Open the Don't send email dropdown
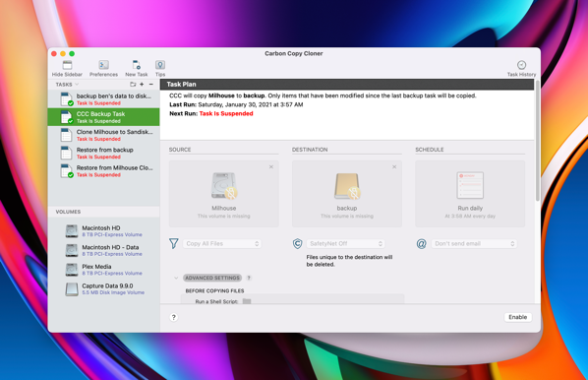The width and height of the screenshot is (588, 380). tap(474, 244)
